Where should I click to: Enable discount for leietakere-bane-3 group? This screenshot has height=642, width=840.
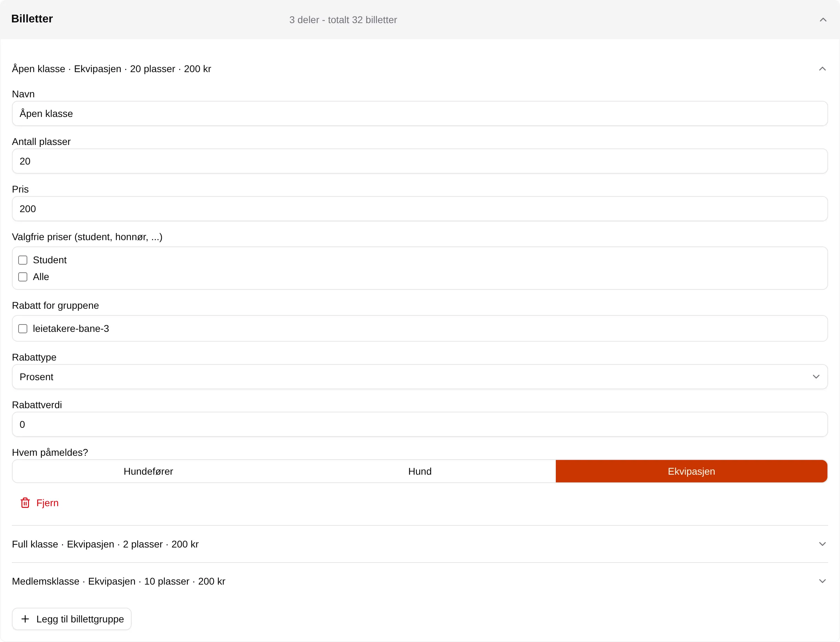coord(23,329)
